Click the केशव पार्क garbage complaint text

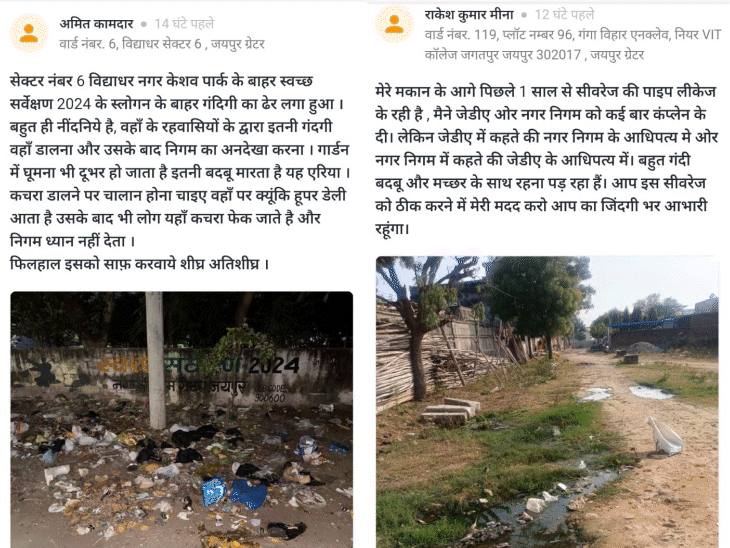[x=180, y=172]
